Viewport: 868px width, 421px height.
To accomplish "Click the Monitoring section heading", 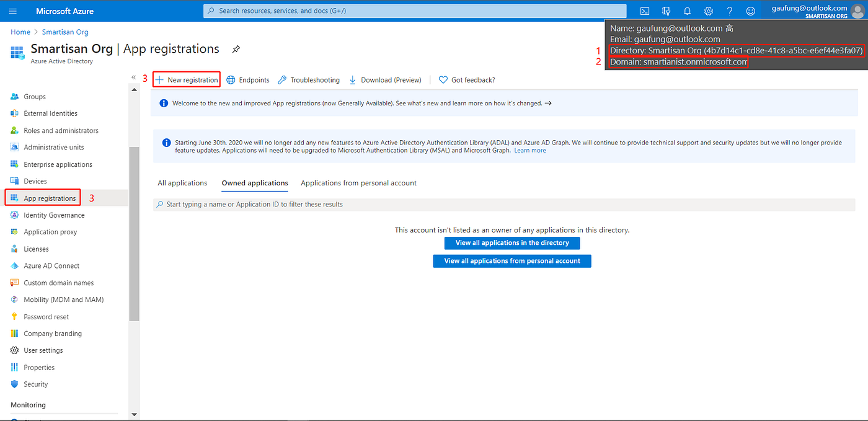I will [x=28, y=405].
